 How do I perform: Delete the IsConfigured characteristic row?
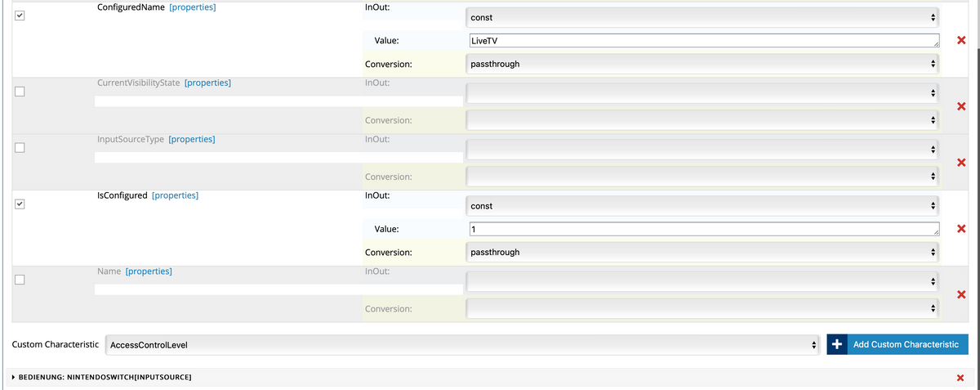(x=961, y=228)
